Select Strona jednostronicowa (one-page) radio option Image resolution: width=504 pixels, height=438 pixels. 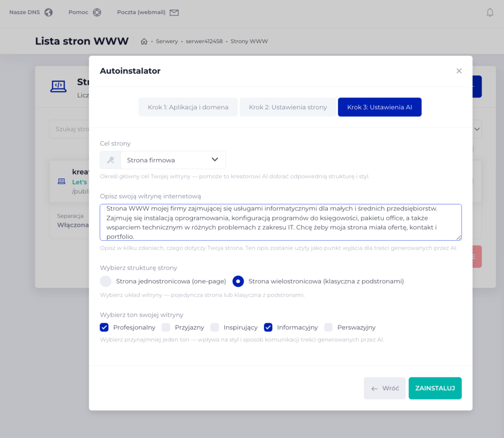click(106, 282)
